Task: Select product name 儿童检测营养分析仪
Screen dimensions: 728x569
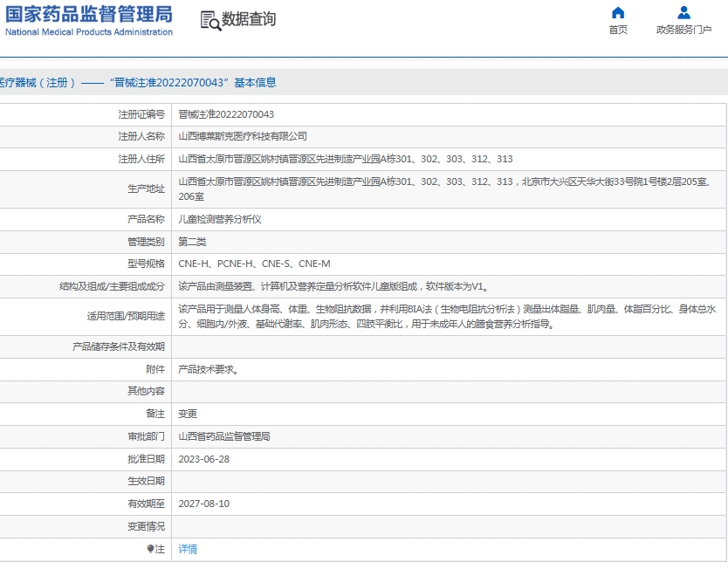Action: tap(220, 219)
